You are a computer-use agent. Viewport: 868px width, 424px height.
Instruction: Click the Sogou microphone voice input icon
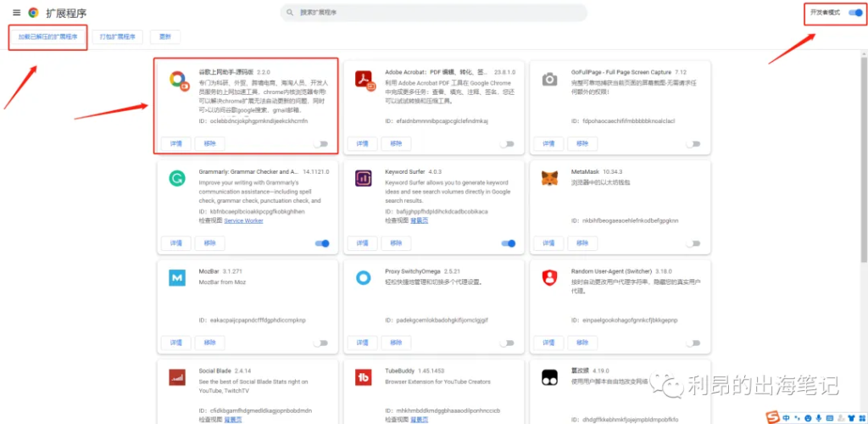(x=818, y=417)
